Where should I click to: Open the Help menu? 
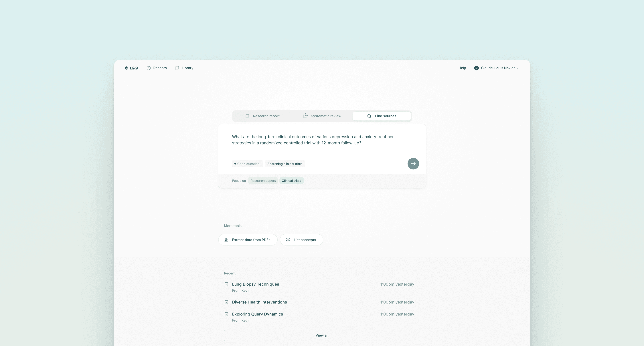pos(462,68)
